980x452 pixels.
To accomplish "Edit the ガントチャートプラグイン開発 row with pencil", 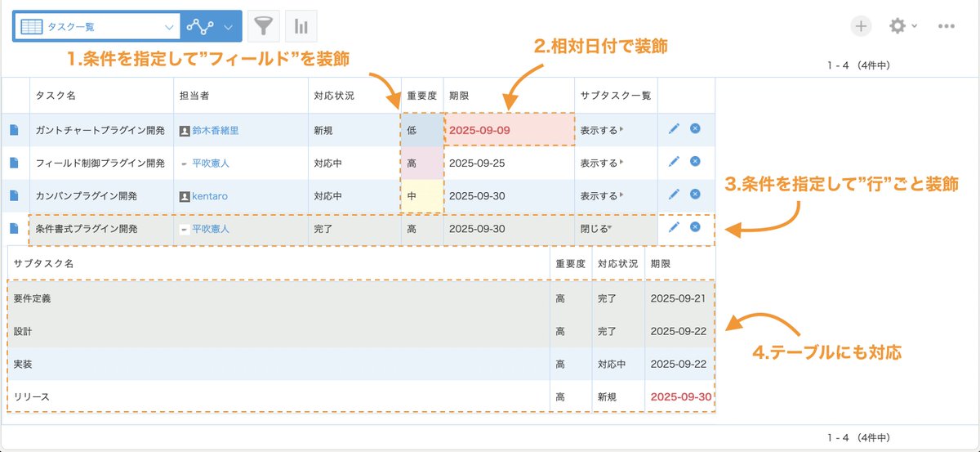I will click(x=674, y=128).
